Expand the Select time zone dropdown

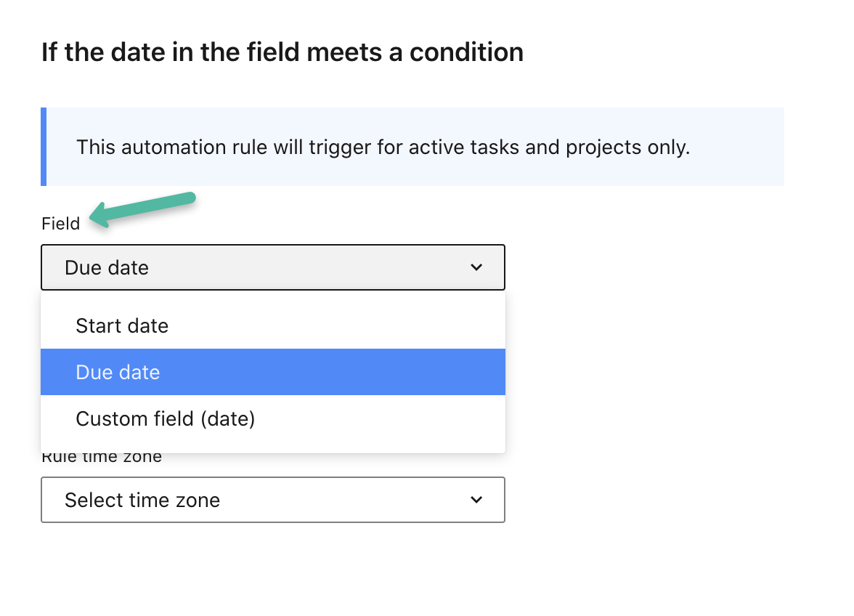coord(272,500)
